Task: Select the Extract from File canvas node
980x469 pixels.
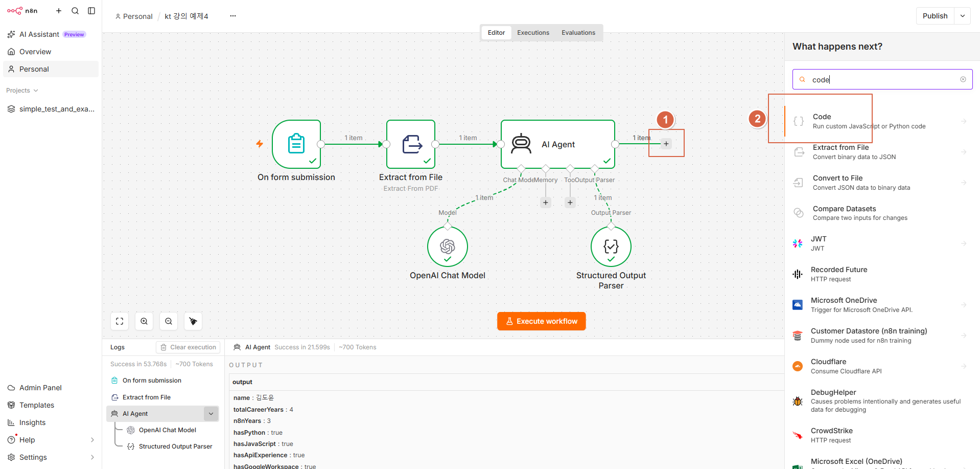Action: [411, 144]
